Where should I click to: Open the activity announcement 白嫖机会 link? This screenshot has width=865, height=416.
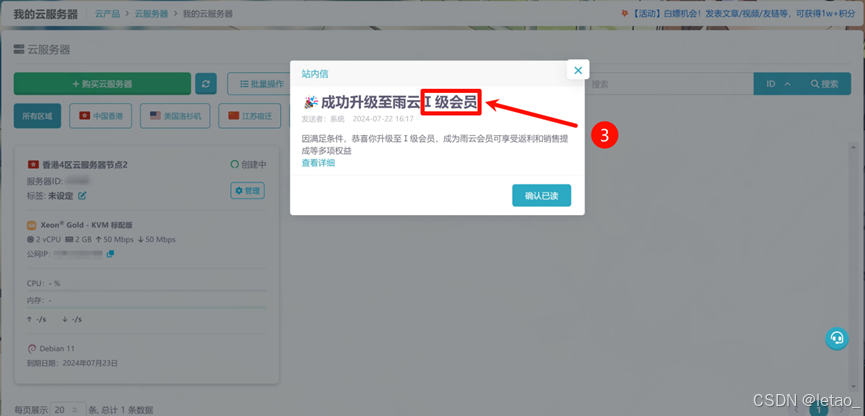coord(739,13)
